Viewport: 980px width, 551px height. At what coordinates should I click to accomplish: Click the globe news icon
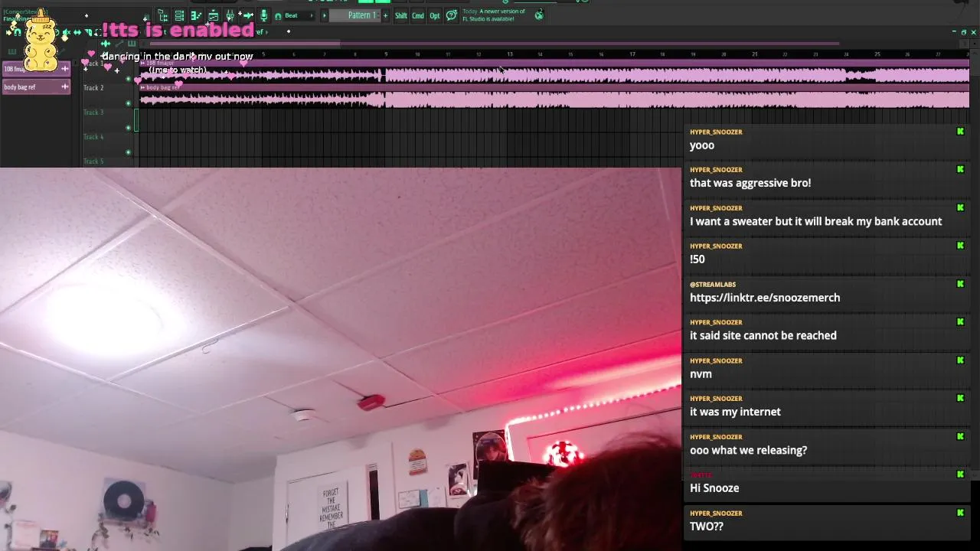click(x=539, y=15)
